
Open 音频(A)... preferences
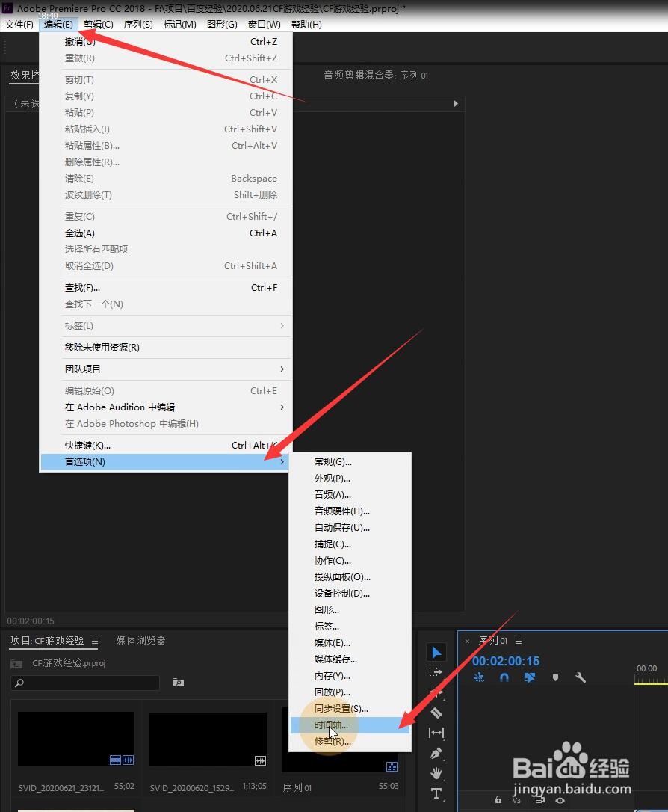[x=350, y=494]
